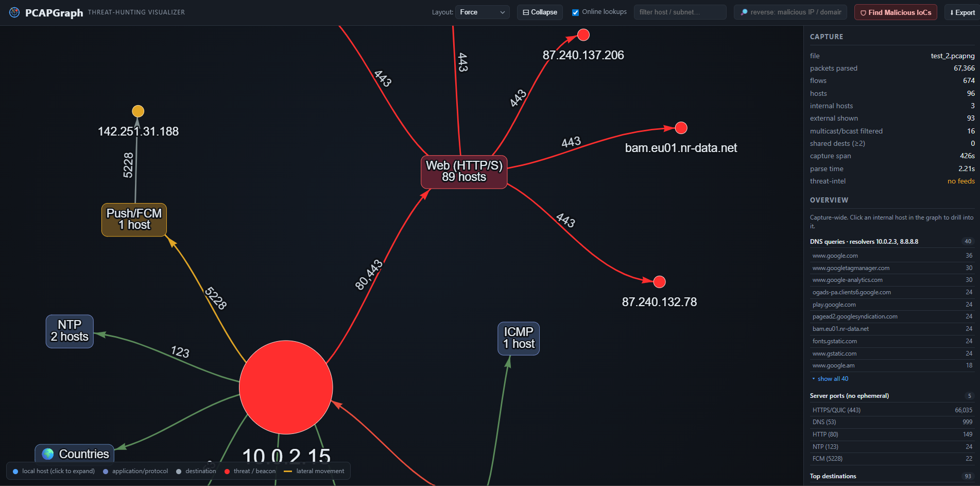Image resolution: width=980 pixels, height=486 pixels.
Task: Click the 'local host (click to expand)' legend item
Action: 54,471
